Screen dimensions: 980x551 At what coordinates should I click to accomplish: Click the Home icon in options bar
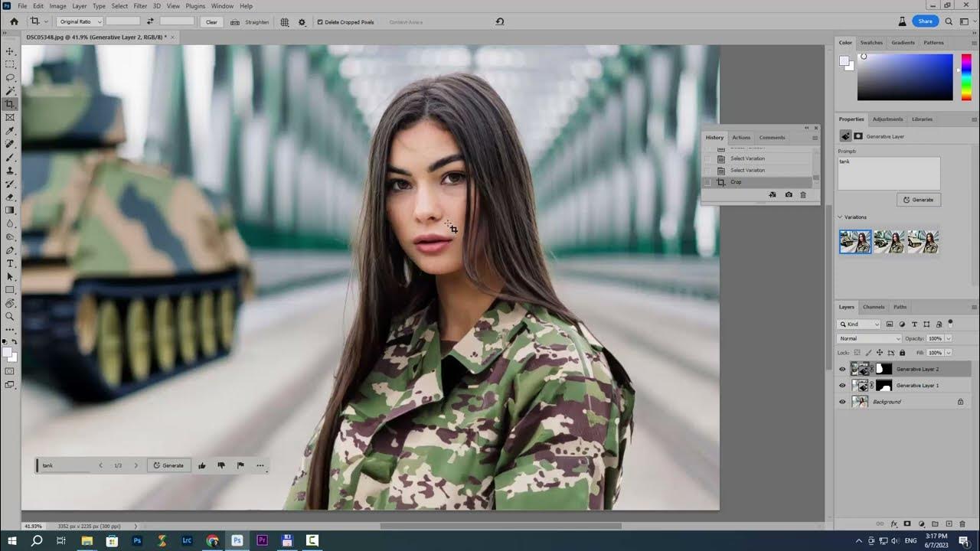pos(14,22)
